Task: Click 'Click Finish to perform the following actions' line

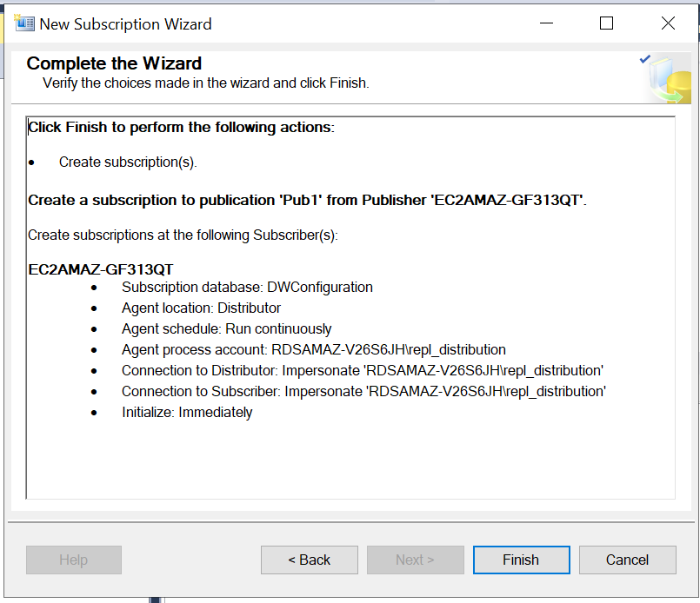Action: (x=181, y=128)
